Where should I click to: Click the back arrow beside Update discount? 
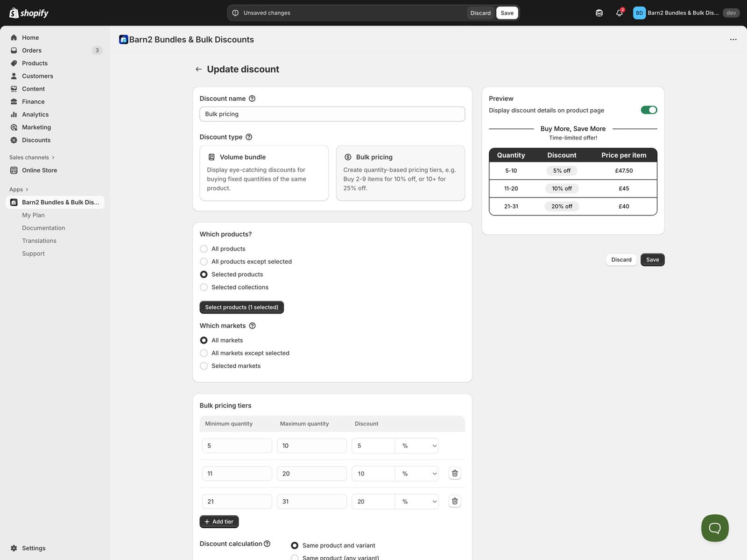pyautogui.click(x=198, y=69)
